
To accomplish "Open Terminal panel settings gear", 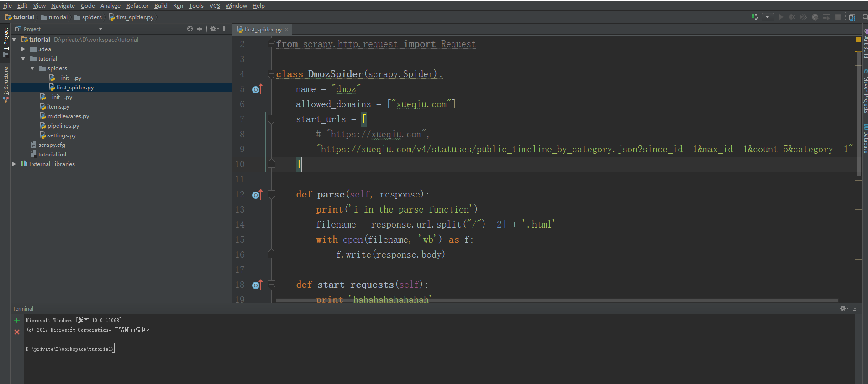I will 844,309.
